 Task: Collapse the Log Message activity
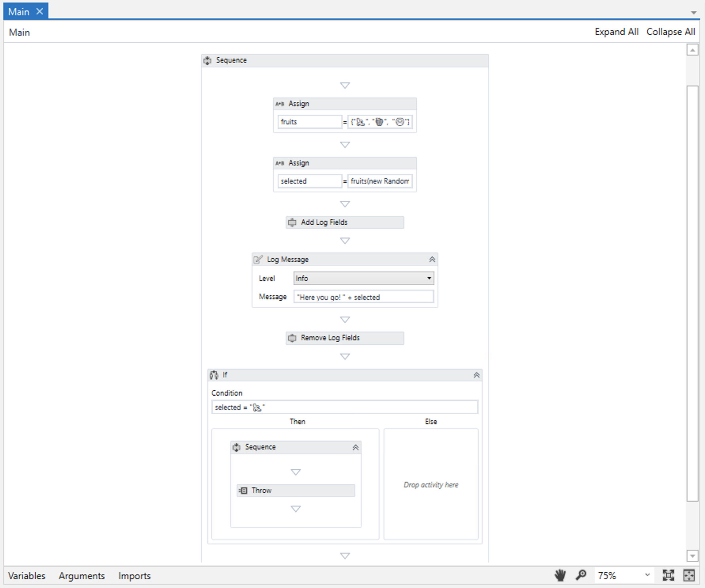(432, 260)
